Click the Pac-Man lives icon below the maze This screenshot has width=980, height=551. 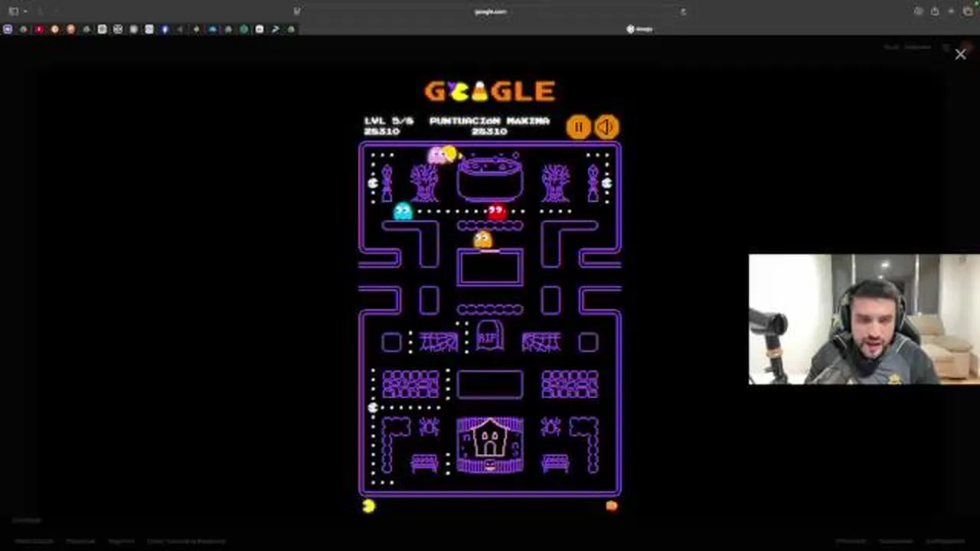click(369, 505)
